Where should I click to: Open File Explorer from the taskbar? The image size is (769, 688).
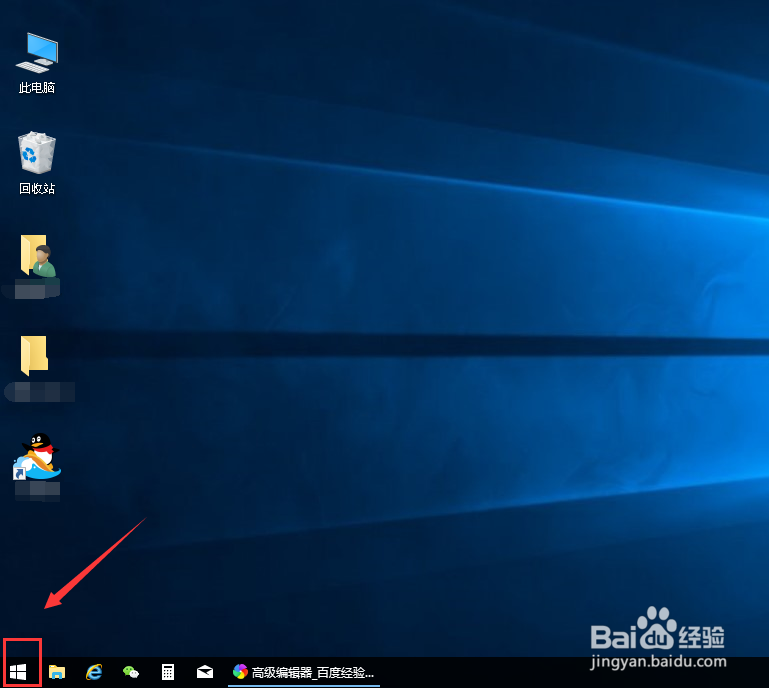57,672
